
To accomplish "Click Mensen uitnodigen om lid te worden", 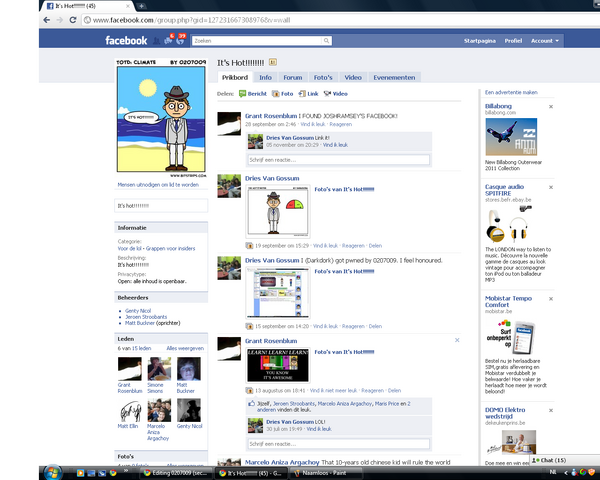I will coord(158,184).
